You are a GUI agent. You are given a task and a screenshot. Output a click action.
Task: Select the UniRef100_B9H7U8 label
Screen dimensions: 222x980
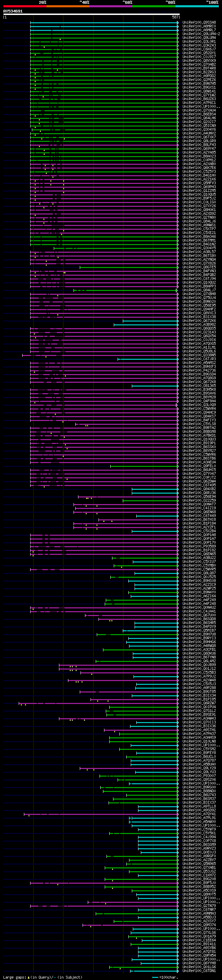pyautogui.click(x=199, y=634)
